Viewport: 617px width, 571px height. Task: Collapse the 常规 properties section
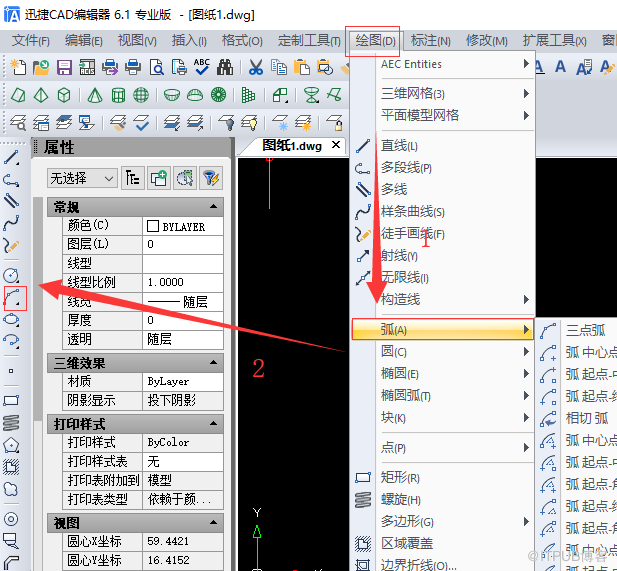[x=214, y=206]
